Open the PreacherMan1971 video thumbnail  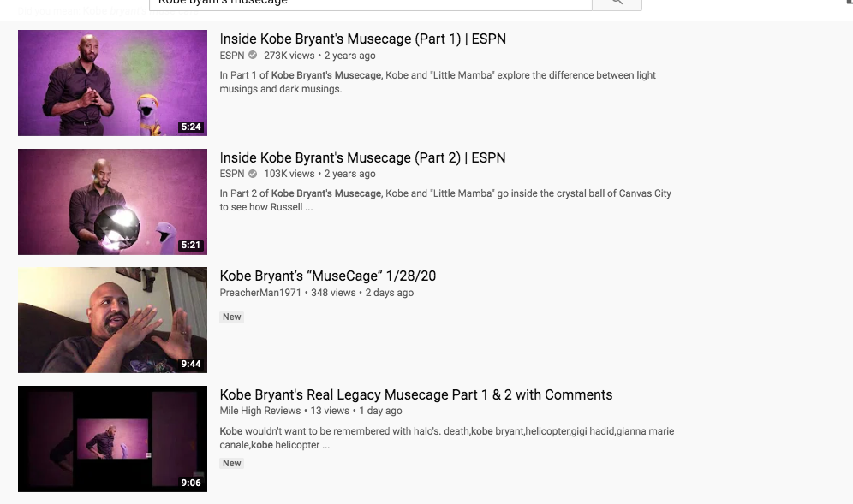pyautogui.click(x=112, y=320)
